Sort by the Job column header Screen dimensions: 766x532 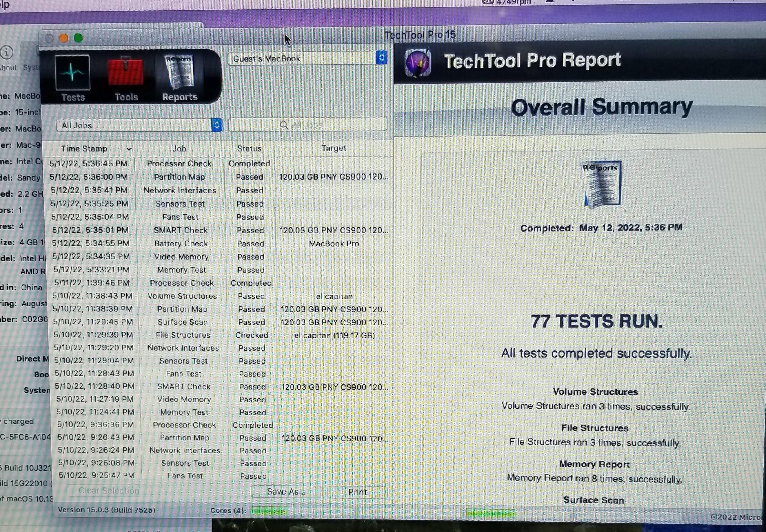(179, 149)
